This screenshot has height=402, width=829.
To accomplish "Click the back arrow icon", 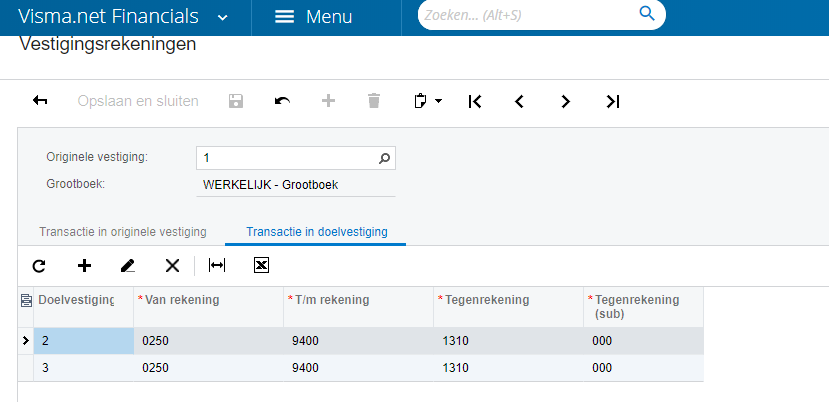I will [41, 101].
